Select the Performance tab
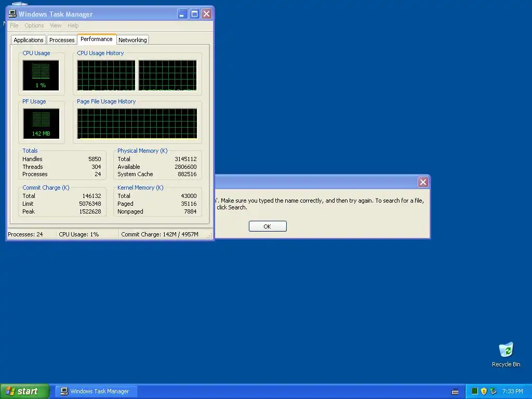This screenshot has height=399, width=532. pos(97,39)
